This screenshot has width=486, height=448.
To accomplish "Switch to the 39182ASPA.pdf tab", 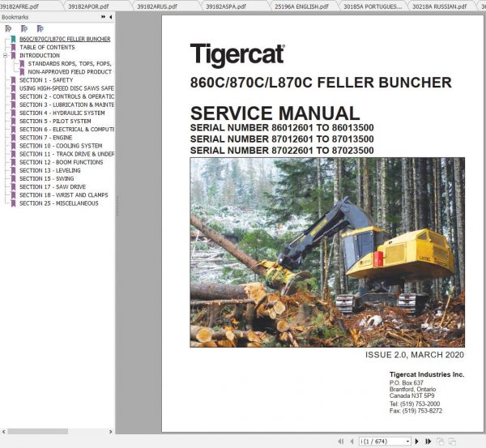I will click(x=226, y=6).
